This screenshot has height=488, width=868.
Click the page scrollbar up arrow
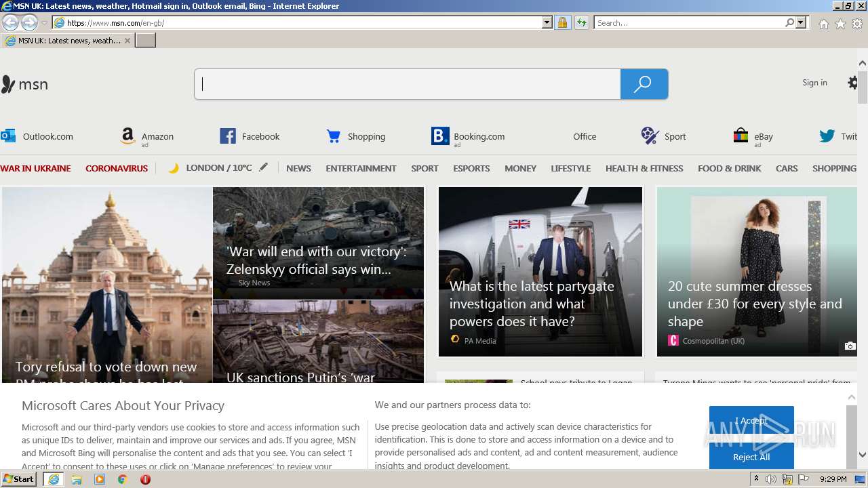[x=863, y=63]
